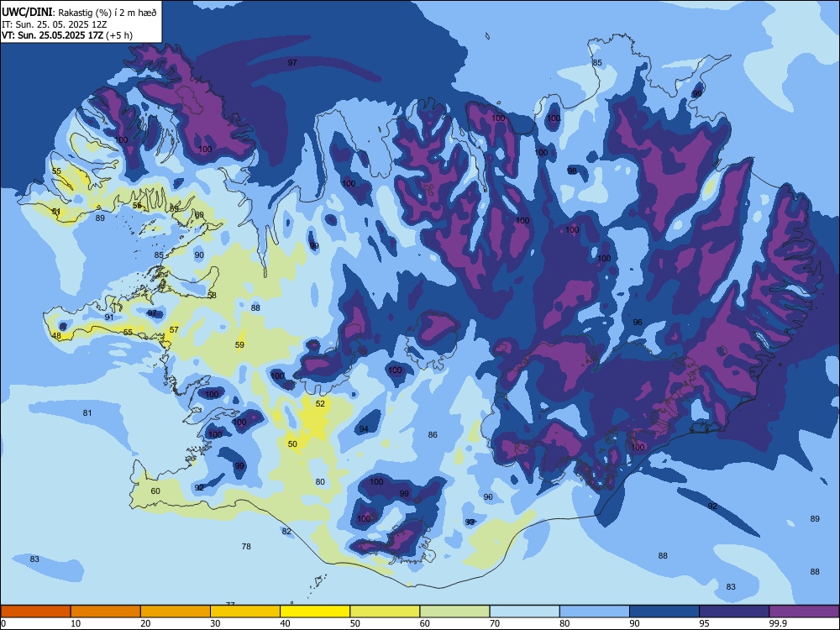Click the UWC/DINI title text
This screenshot has width=840, height=630.
[x=27, y=12]
